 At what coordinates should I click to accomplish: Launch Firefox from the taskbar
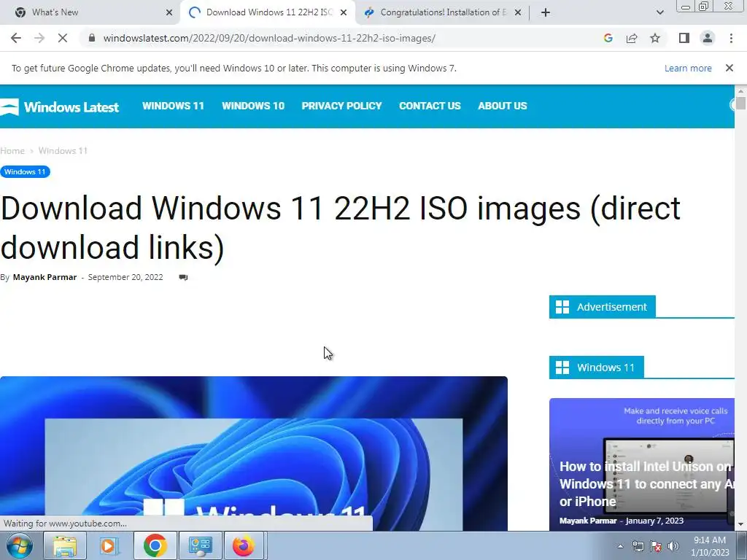pos(244,545)
